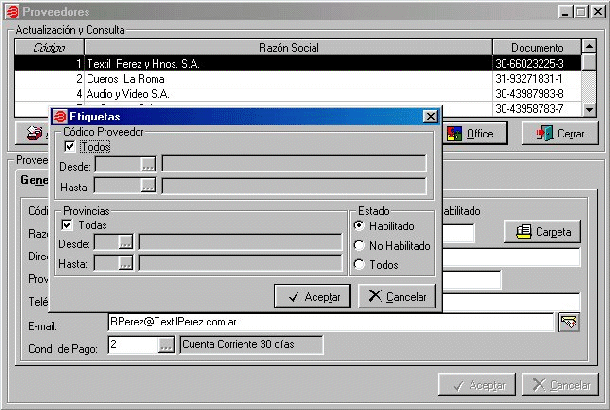Click the Office export button icon
This screenshot has width=610, height=410.
(x=455, y=133)
